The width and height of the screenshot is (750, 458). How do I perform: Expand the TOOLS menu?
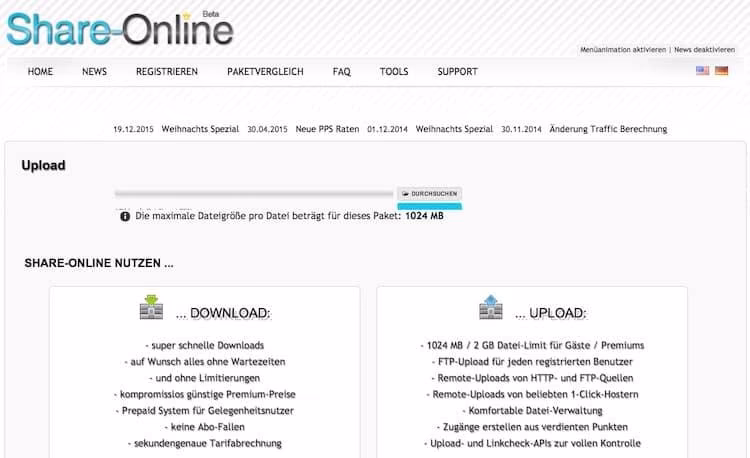[394, 72]
